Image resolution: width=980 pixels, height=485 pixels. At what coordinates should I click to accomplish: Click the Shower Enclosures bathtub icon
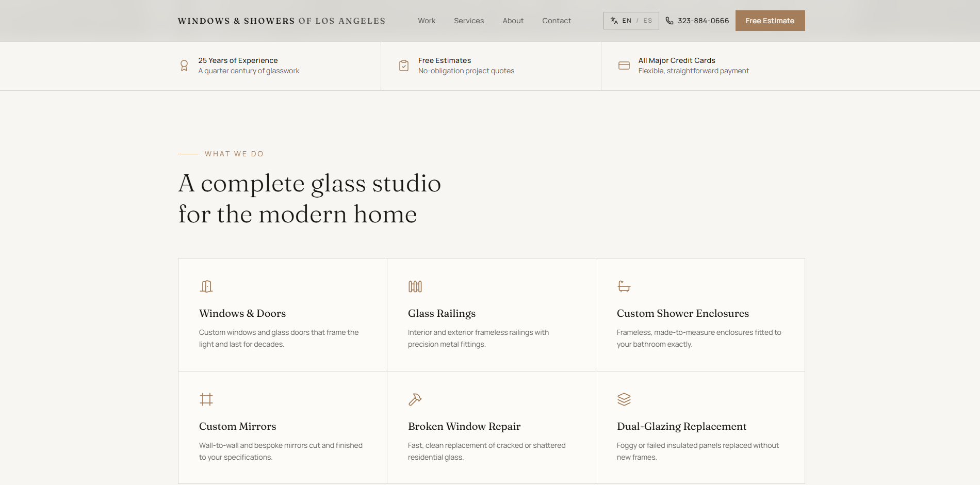[624, 286]
